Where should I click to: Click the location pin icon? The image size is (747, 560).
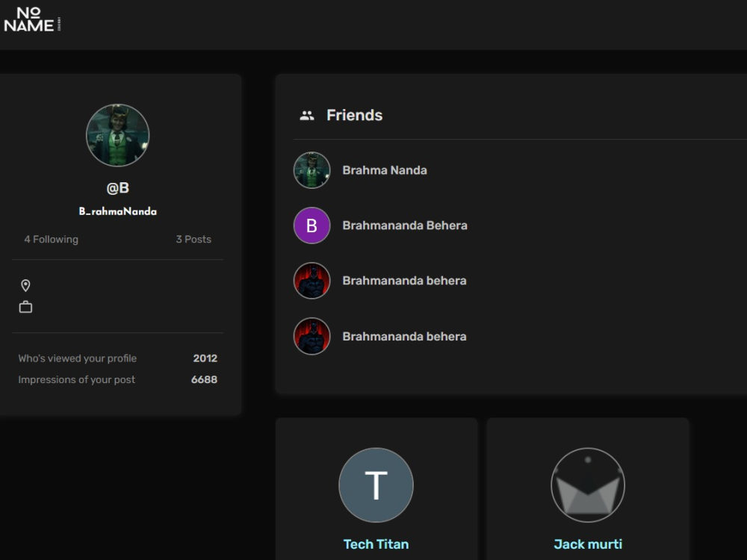coord(25,285)
